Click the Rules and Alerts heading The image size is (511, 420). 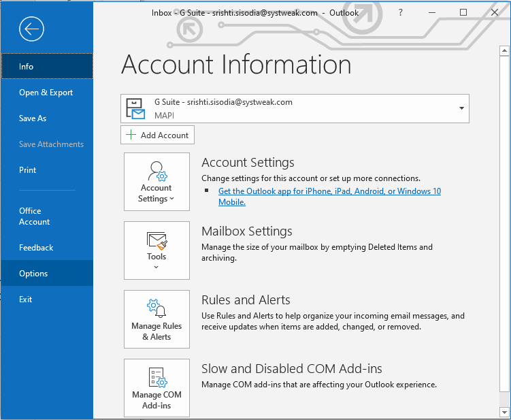[x=246, y=300]
